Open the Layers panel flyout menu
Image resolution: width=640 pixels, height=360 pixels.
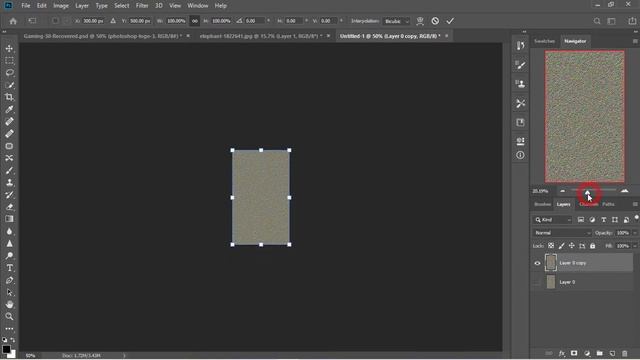(635, 204)
